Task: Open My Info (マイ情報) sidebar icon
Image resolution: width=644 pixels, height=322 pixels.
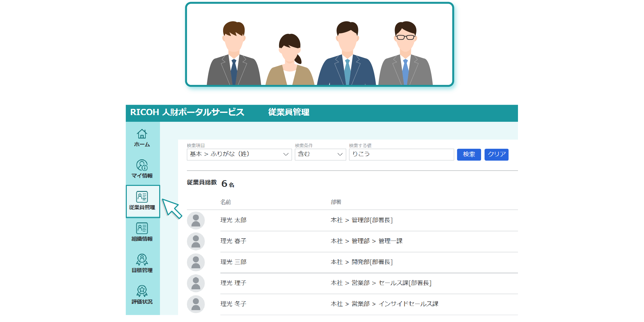Action: click(x=142, y=169)
